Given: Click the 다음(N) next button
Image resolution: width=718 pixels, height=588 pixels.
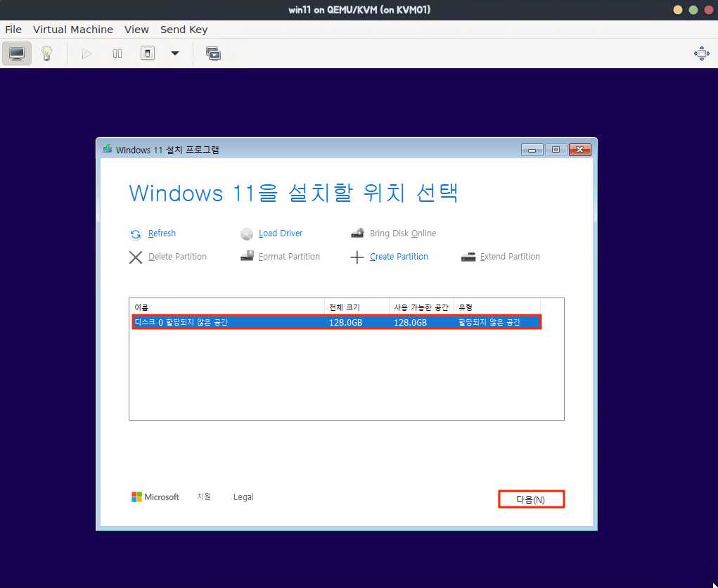Looking at the screenshot, I should click(531, 499).
